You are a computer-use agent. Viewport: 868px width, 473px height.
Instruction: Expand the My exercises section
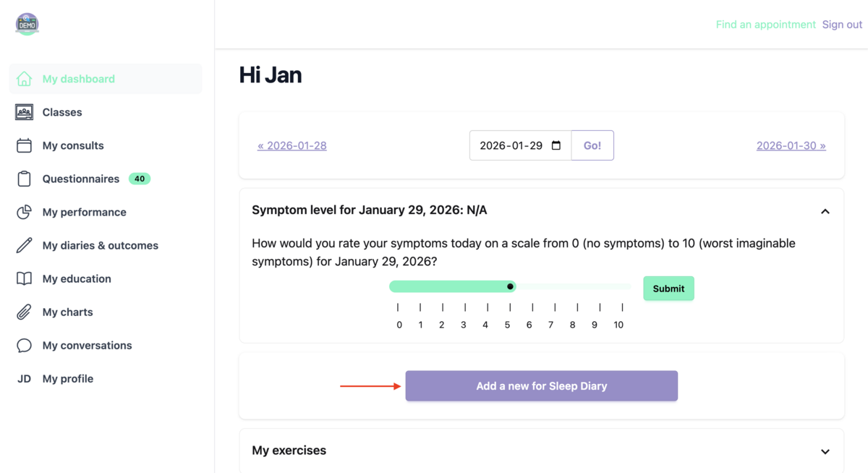(x=825, y=451)
